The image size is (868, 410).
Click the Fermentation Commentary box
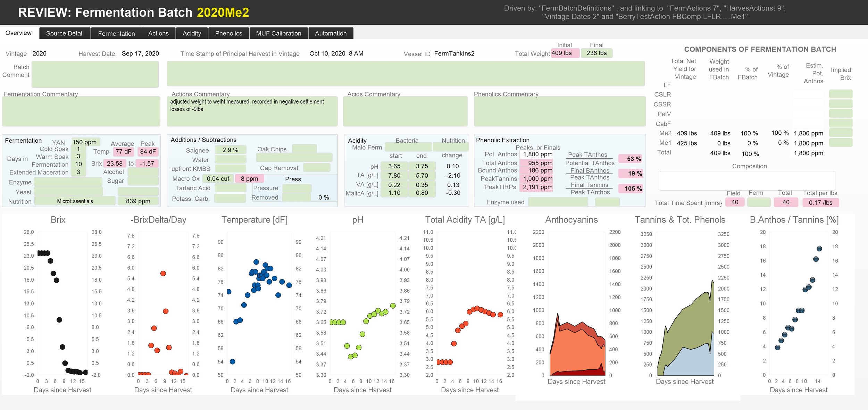(x=81, y=111)
